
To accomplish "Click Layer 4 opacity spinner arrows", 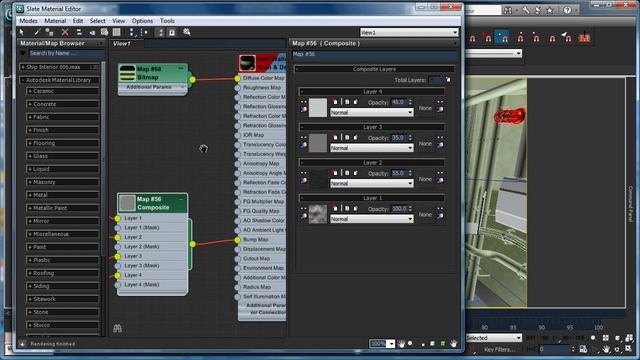I will tap(410, 102).
